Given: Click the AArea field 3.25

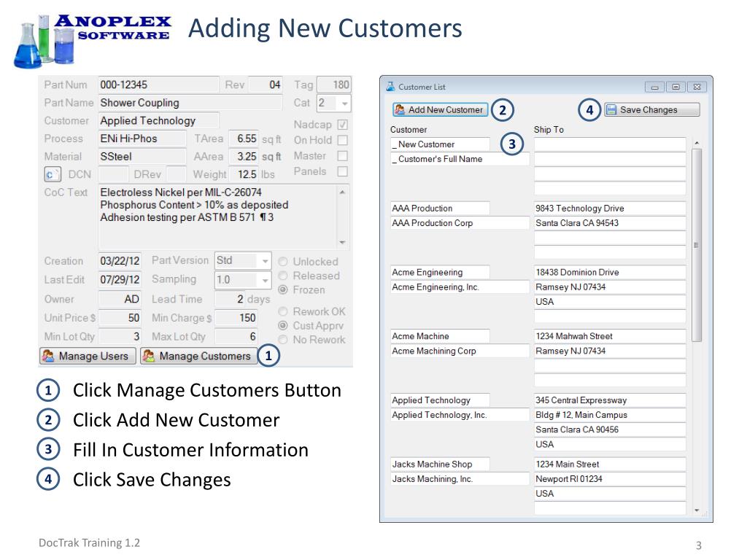Looking at the screenshot, I should click(244, 157).
